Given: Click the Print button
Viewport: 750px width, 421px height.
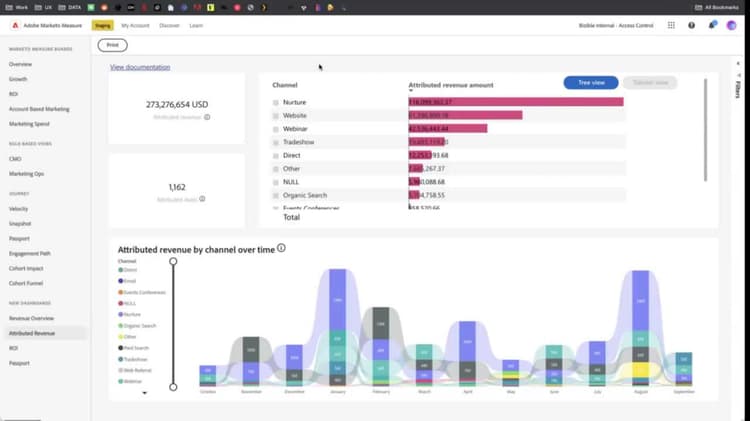Looking at the screenshot, I should click(112, 45).
